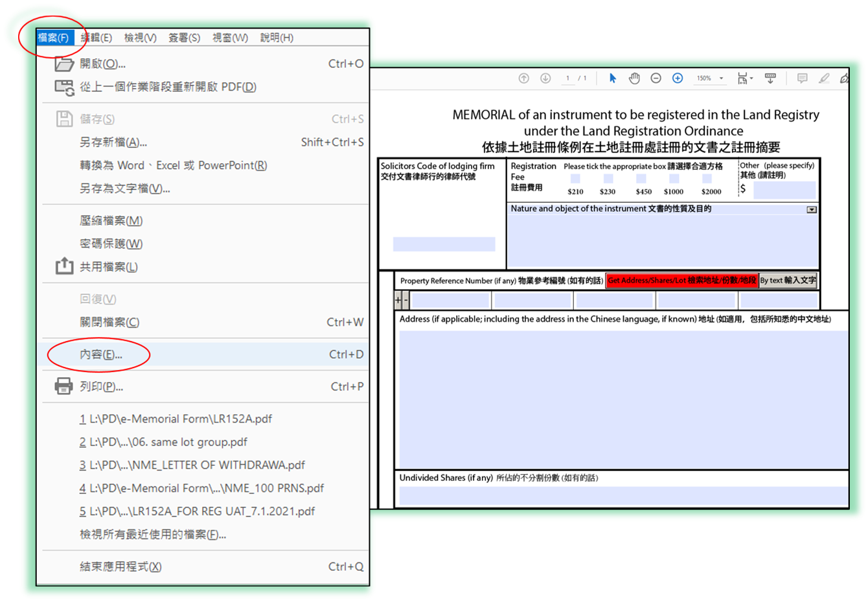Open the Comment tool icon

coord(802,78)
